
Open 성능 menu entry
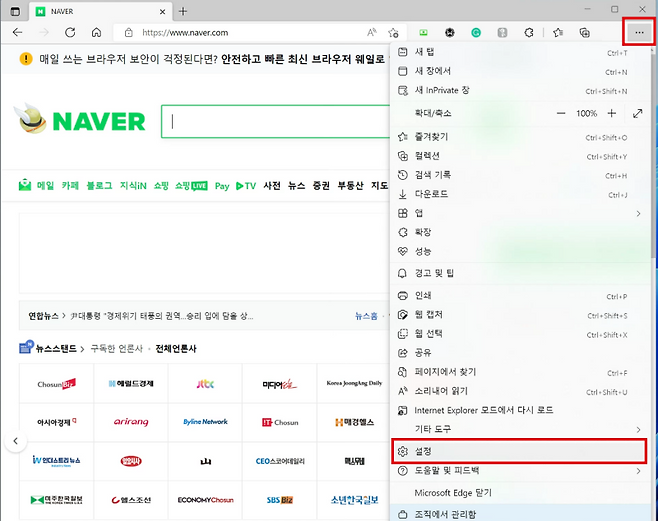coord(520,252)
